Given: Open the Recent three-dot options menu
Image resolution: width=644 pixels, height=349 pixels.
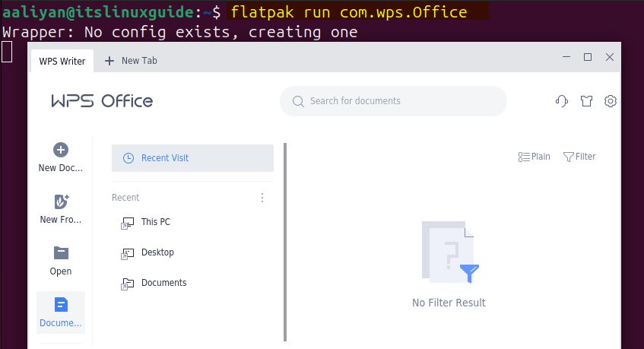Looking at the screenshot, I should (x=262, y=198).
